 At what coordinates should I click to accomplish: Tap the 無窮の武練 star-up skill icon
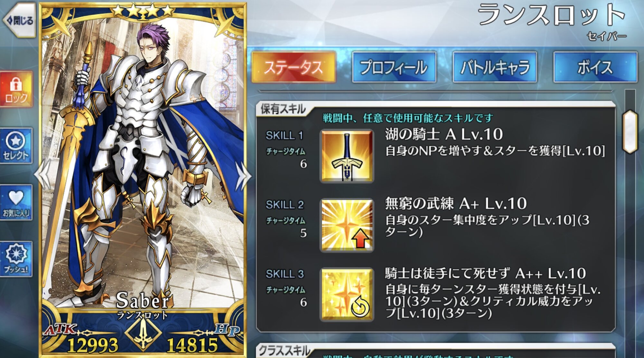click(x=347, y=225)
